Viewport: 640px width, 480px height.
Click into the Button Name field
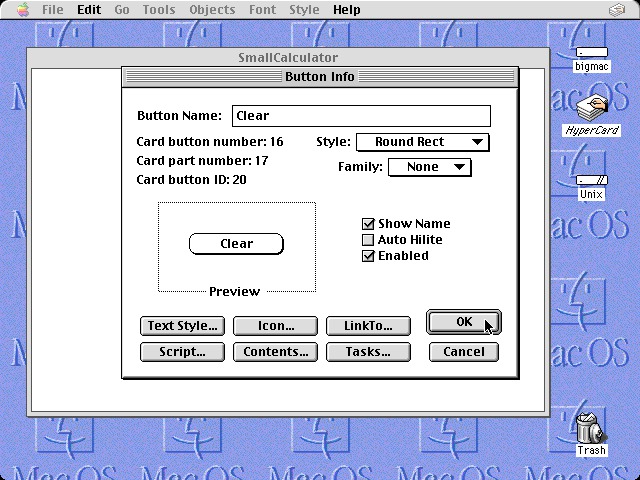361,116
